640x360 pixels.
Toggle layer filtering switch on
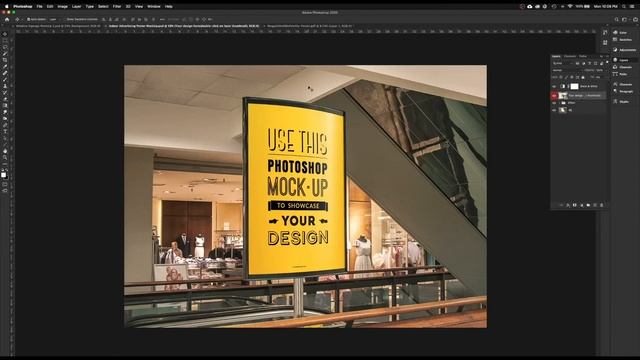607,63
